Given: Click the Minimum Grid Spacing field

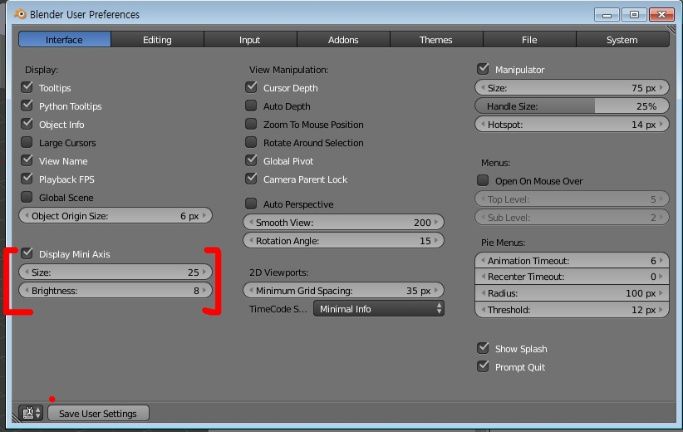Looking at the screenshot, I should pyautogui.click(x=344, y=290).
